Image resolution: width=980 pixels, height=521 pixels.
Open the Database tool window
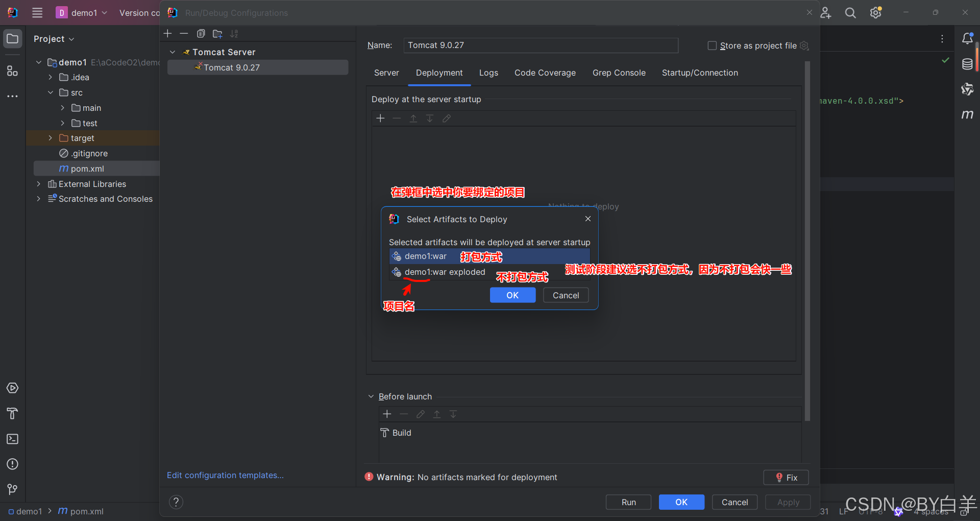[967, 64]
